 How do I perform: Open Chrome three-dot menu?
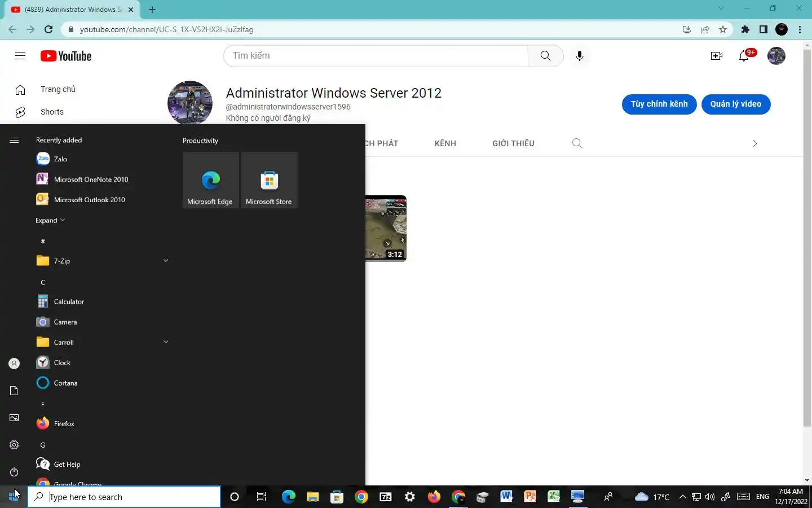(x=800, y=29)
